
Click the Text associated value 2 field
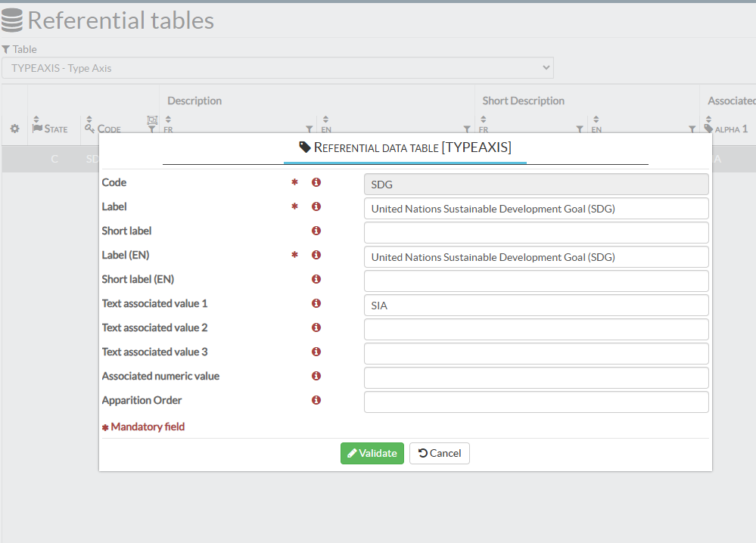click(536, 330)
